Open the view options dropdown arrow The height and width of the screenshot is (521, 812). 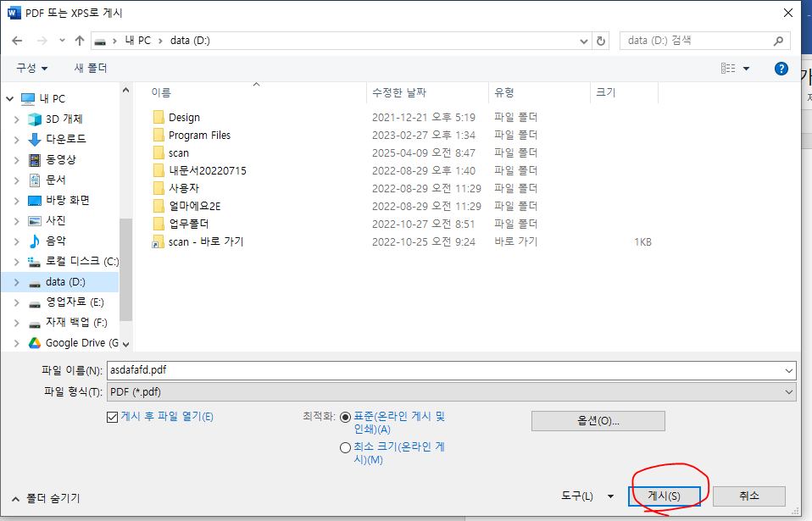pyautogui.click(x=746, y=69)
